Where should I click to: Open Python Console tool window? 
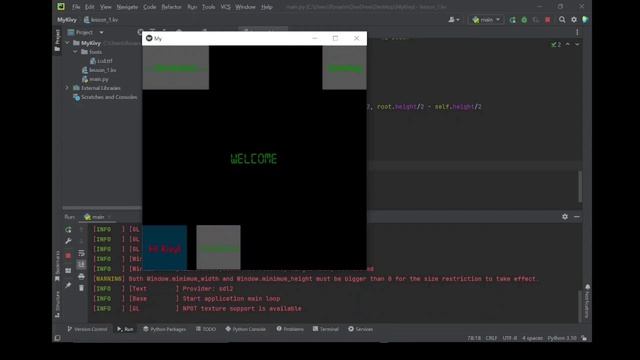(246, 329)
